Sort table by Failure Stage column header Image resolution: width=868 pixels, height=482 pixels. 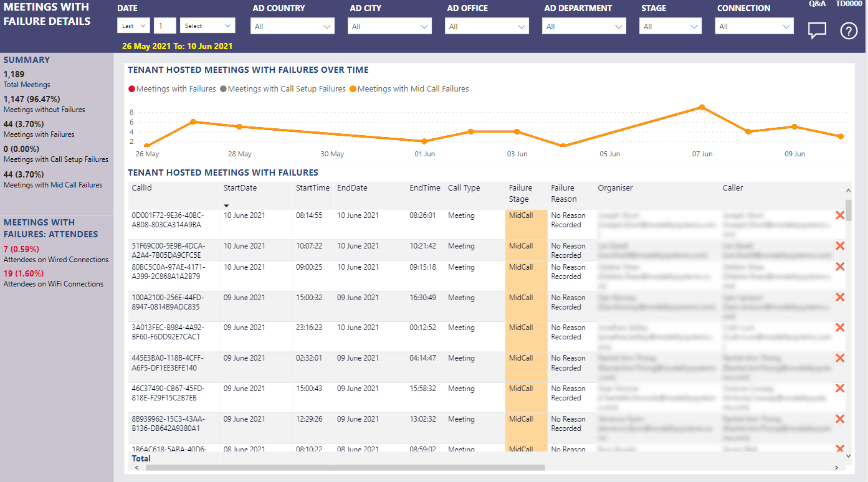click(521, 193)
